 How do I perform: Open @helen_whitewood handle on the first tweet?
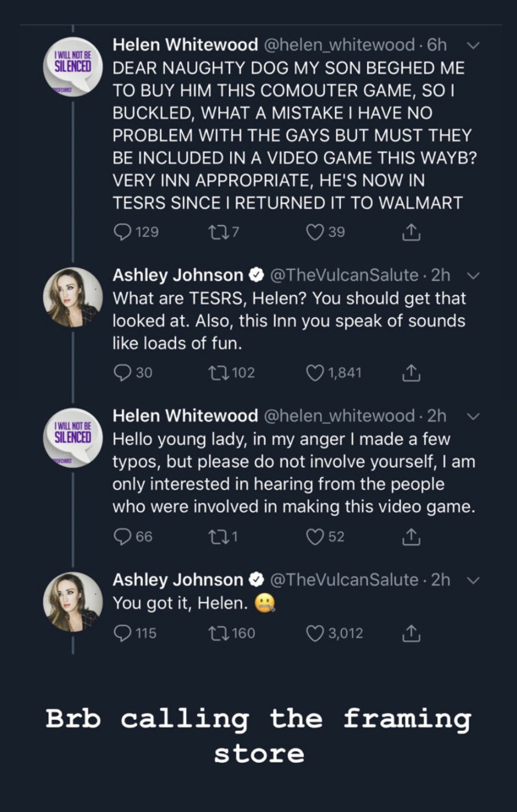340,45
